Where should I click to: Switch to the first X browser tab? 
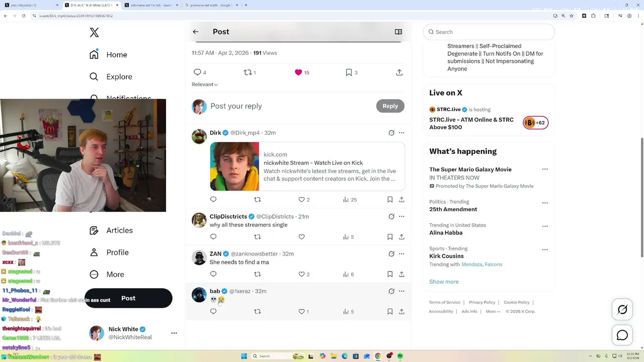(30, 5)
